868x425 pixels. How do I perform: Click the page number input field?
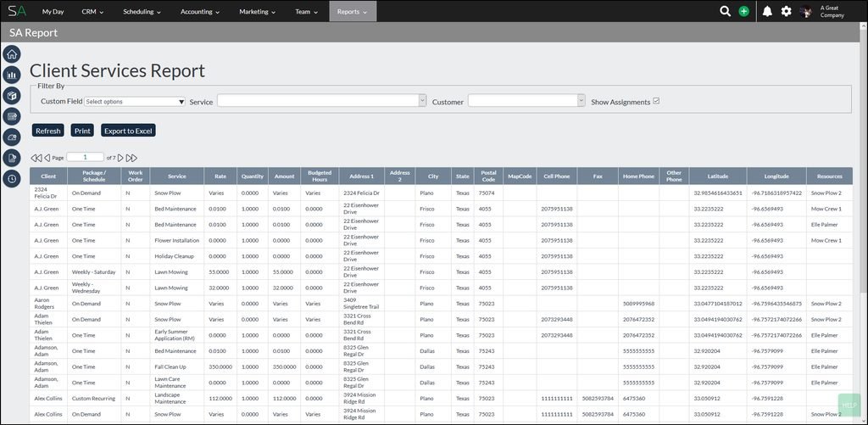point(86,158)
